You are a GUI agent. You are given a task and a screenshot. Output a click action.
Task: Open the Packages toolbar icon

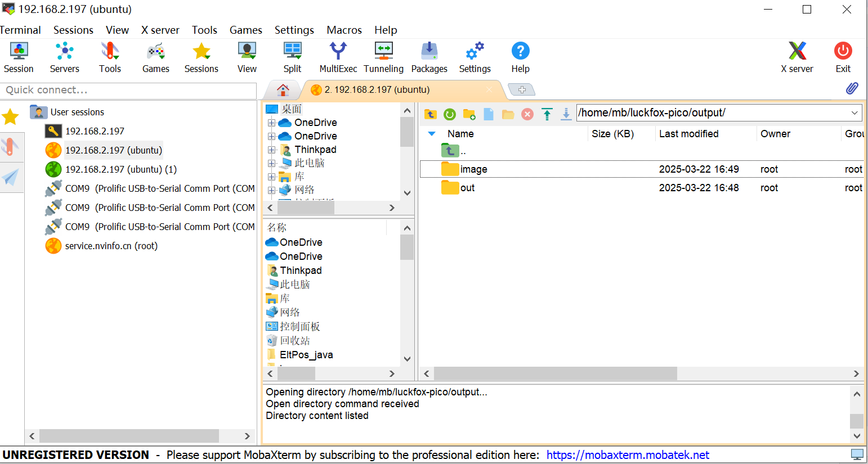(x=429, y=57)
